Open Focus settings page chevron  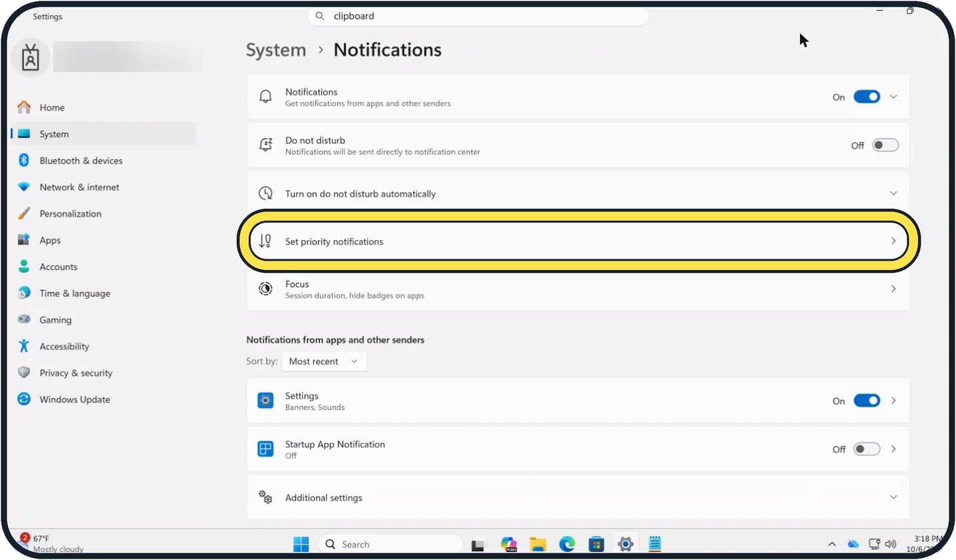coord(894,289)
